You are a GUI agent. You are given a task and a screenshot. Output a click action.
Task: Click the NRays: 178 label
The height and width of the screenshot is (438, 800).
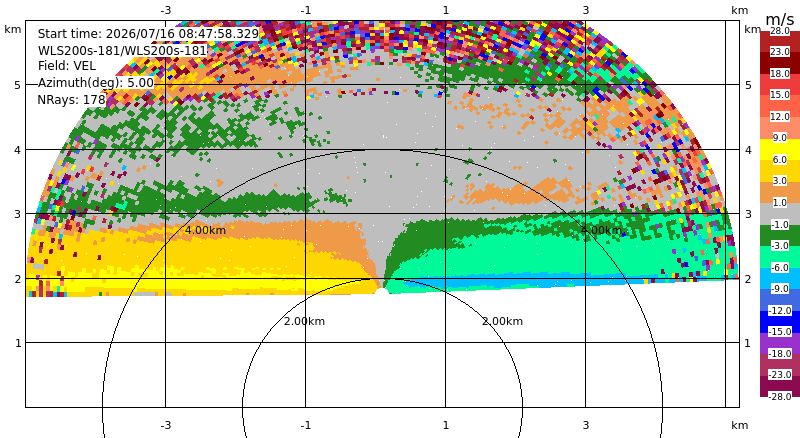(71, 100)
